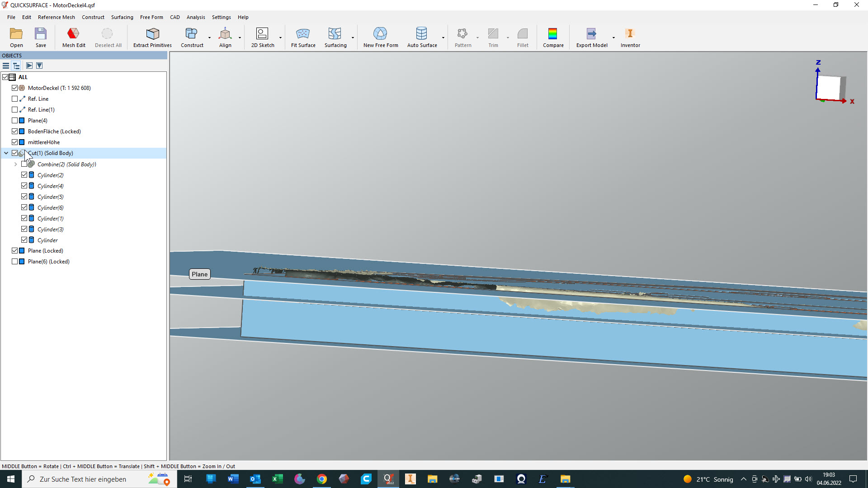The image size is (868, 488).
Task: Launch the Auto Surface tool
Action: tap(421, 37)
